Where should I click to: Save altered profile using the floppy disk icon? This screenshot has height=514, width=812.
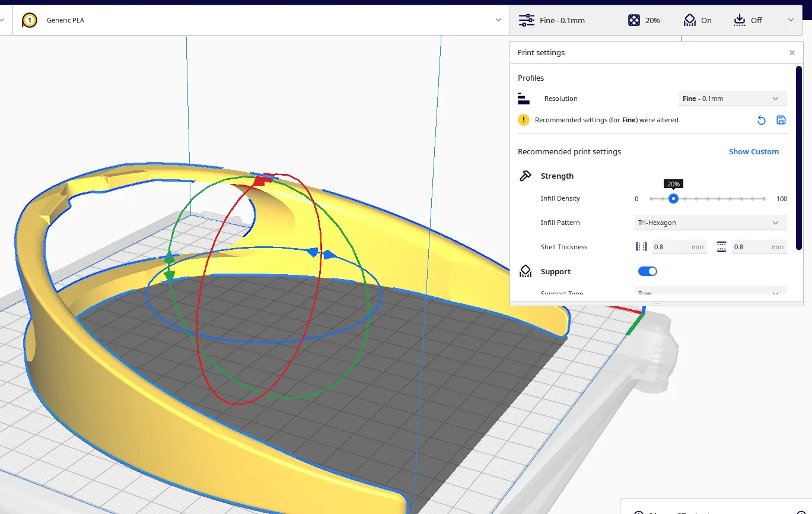pyautogui.click(x=781, y=120)
